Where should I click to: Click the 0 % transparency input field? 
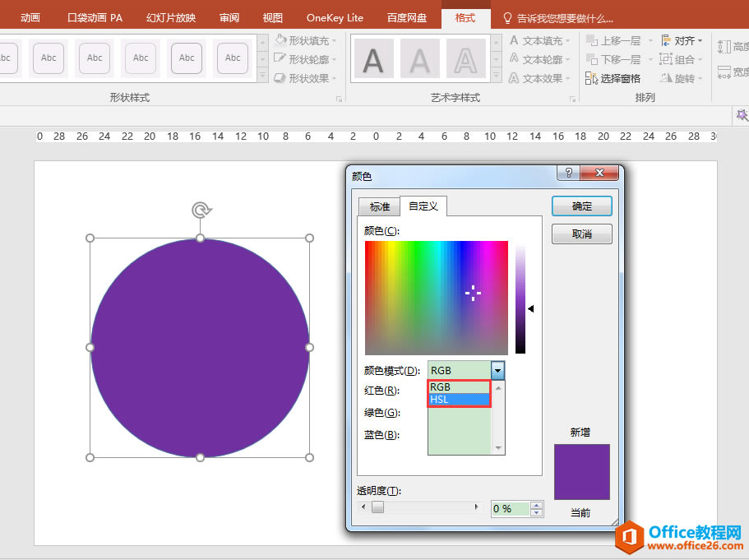[511, 509]
